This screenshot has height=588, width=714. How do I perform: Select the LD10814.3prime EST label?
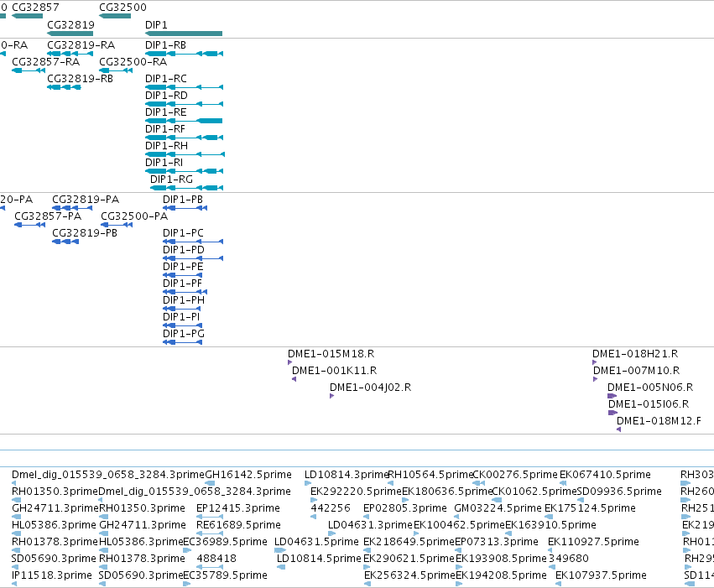347,475
